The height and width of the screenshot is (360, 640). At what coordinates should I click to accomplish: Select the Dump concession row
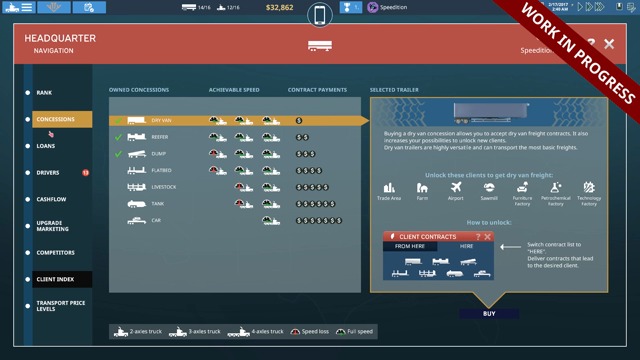(235, 154)
